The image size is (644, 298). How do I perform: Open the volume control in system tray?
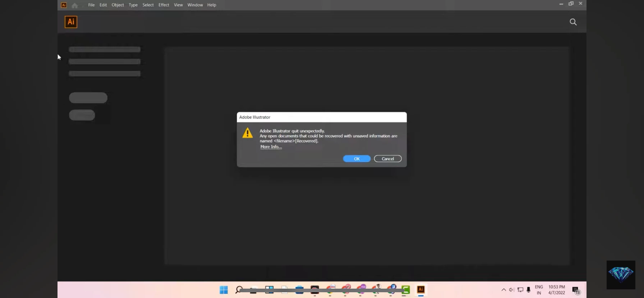tap(512, 290)
